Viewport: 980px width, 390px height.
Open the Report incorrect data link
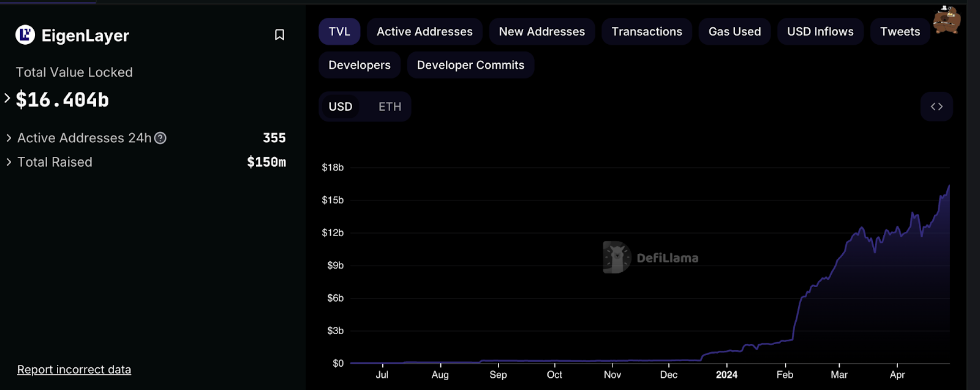74,370
